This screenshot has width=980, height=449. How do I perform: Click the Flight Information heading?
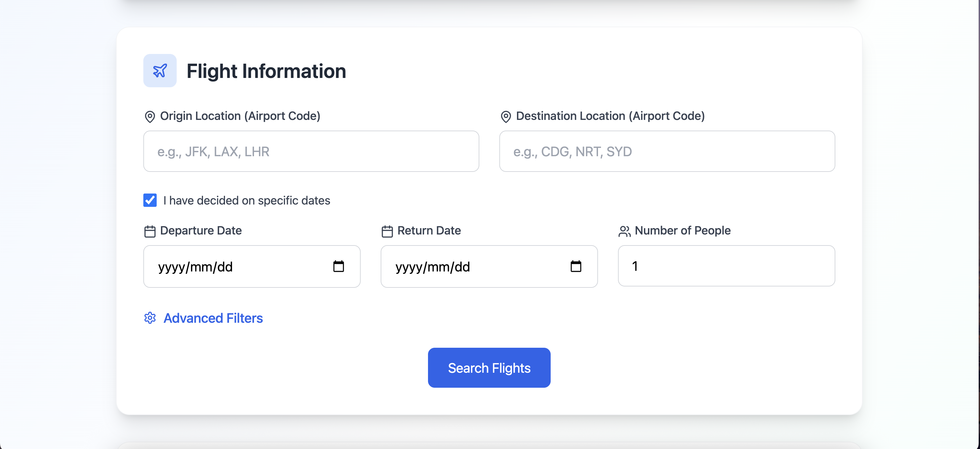(266, 71)
